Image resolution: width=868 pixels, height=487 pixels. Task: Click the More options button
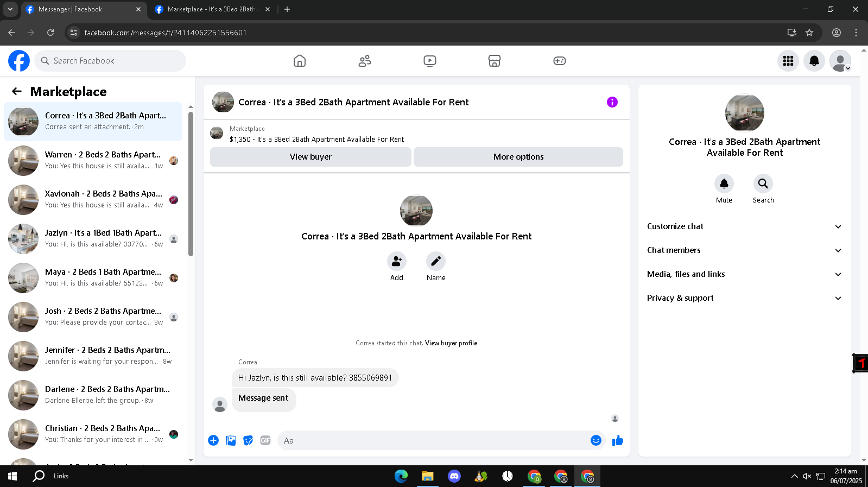[x=518, y=157]
